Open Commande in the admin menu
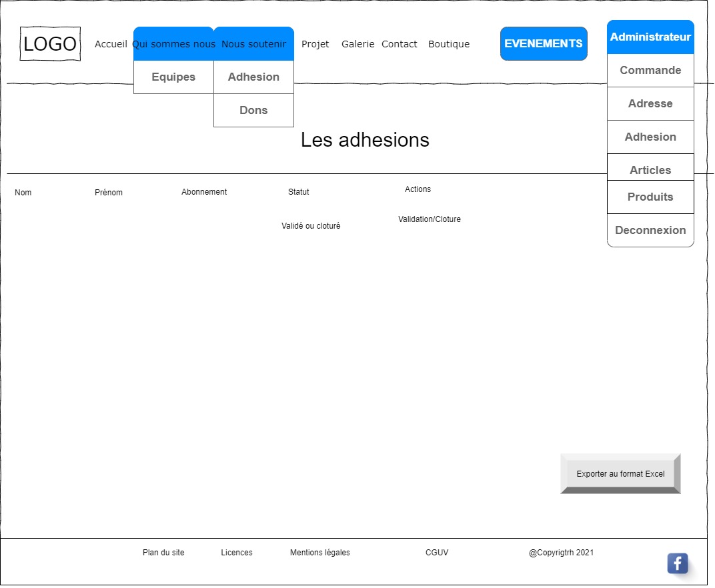715x588 pixels. (650, 70)
